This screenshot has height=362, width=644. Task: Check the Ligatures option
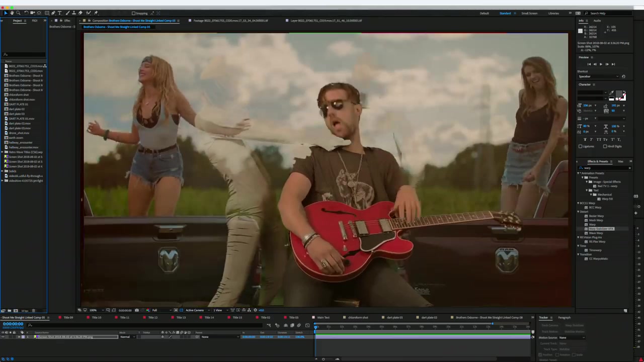(x=581, y=146)
